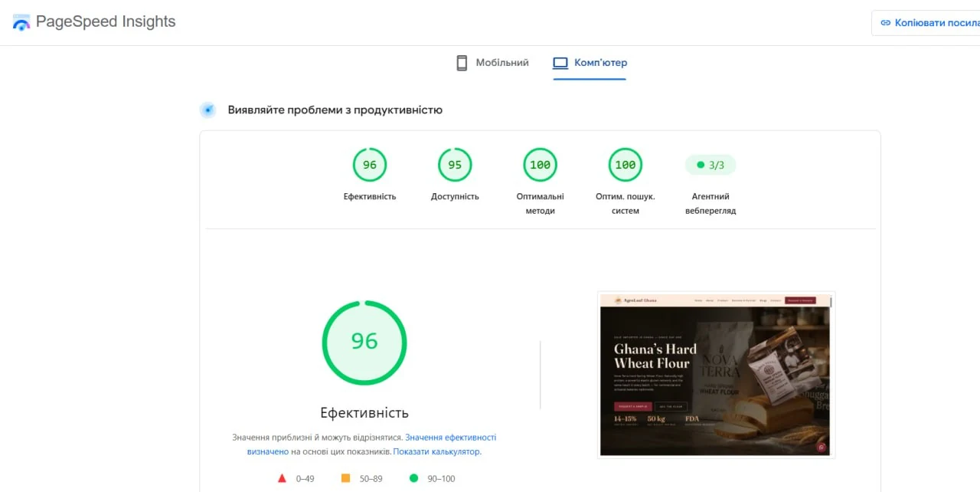The width and height of the screenshot is (980, 492).
Task: Click the orange square 50–89 legend icon
Action: (x=345, y=478)
